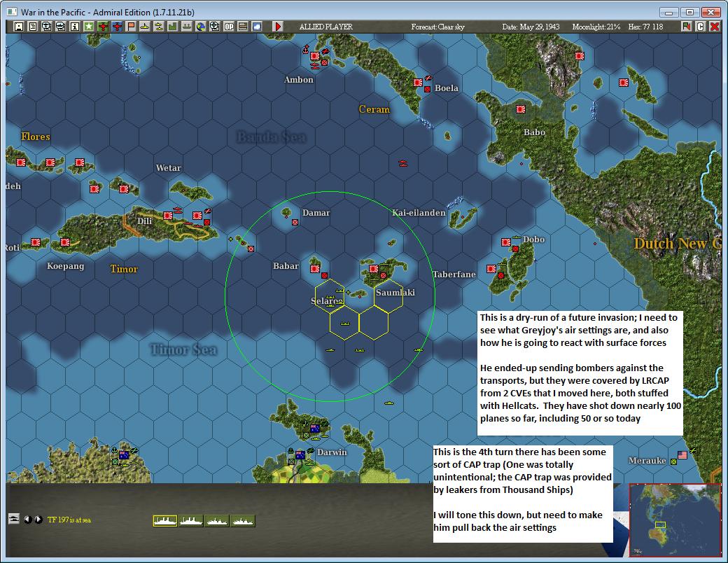The image size is (728, 563).
Task: Select the US flag base at Merauke
Action: (682, 454)
